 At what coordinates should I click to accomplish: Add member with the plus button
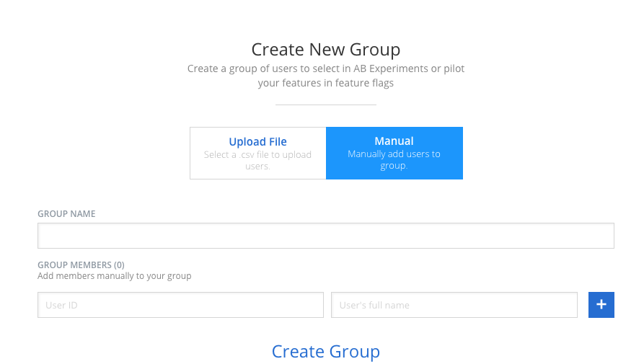(601, 305)
